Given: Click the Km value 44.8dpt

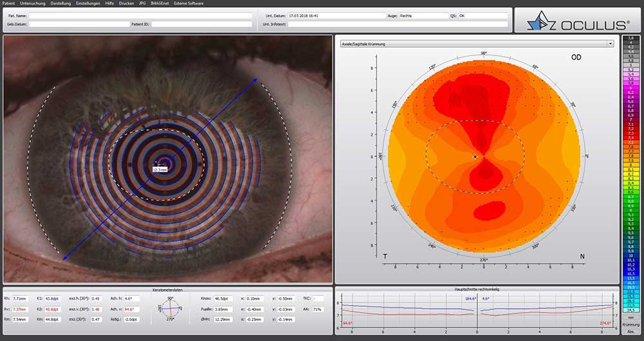Looking at the screenshot, I should click(53, 320).
